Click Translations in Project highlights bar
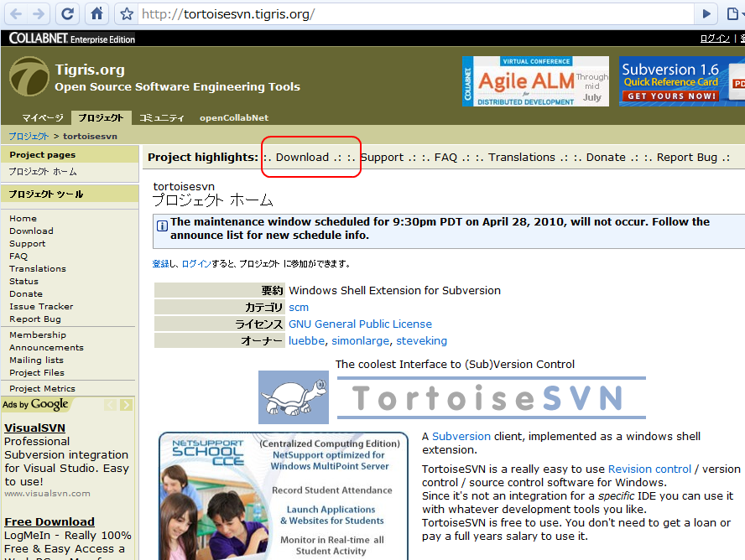The image size is (745, 560). pyautogui.click(x=522, y=157)
